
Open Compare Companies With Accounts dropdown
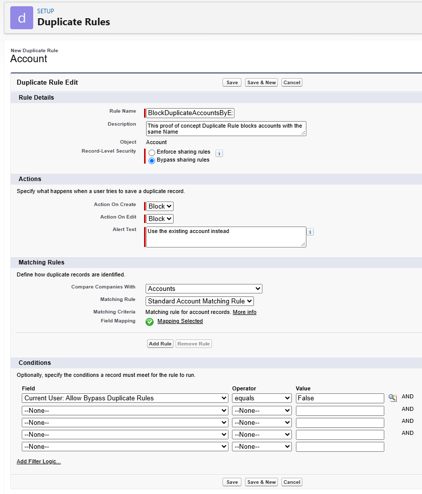click(204, 289)
